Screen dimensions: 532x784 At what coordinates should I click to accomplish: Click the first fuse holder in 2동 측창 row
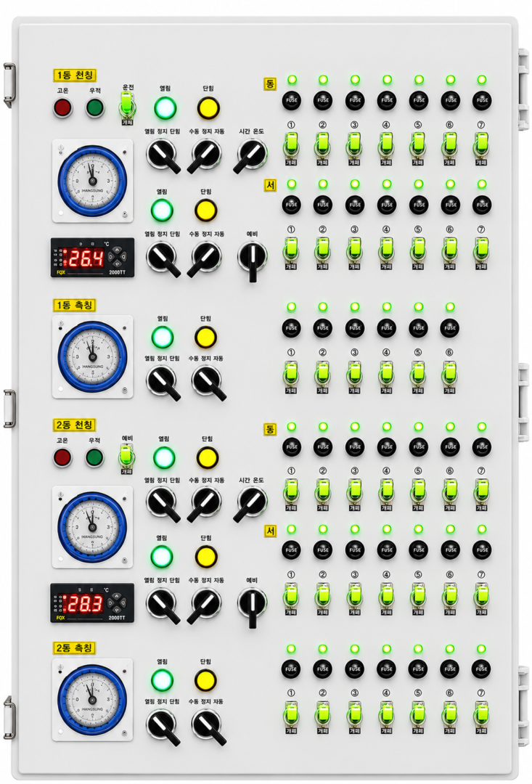pos(292,669)
